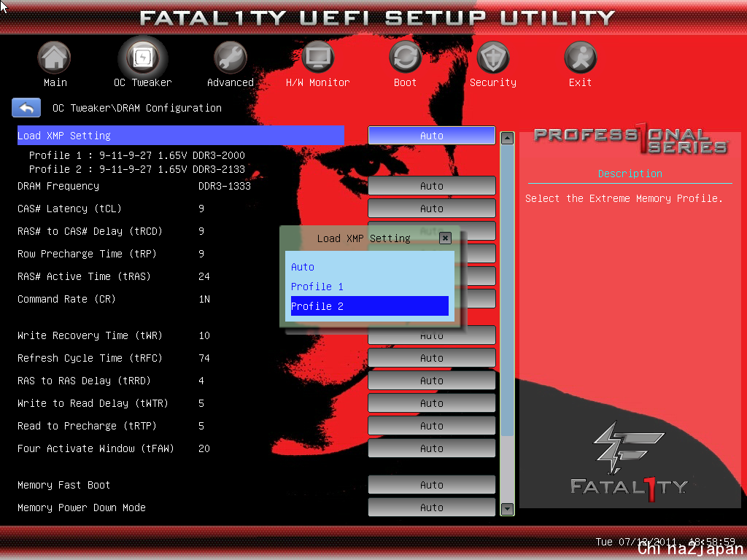Switch to the Advanced tab label
The width and height of the screenshot is (747, 560).
(x=231, y=82)
